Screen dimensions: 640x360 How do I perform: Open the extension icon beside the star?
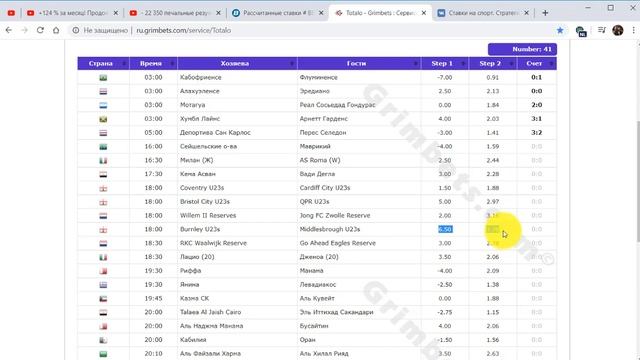pyautogui.click(x=581, y=31)
